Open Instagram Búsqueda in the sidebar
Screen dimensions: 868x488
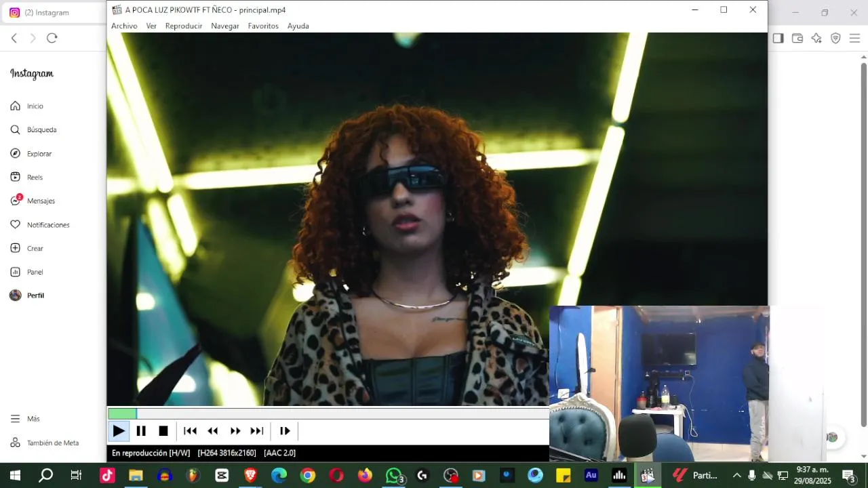(x=34, y=130)
